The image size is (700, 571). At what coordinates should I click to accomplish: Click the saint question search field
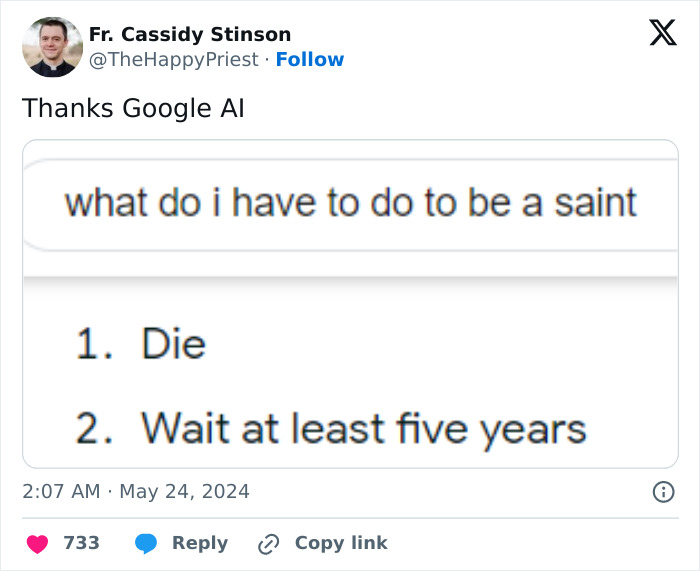(351, 203)
